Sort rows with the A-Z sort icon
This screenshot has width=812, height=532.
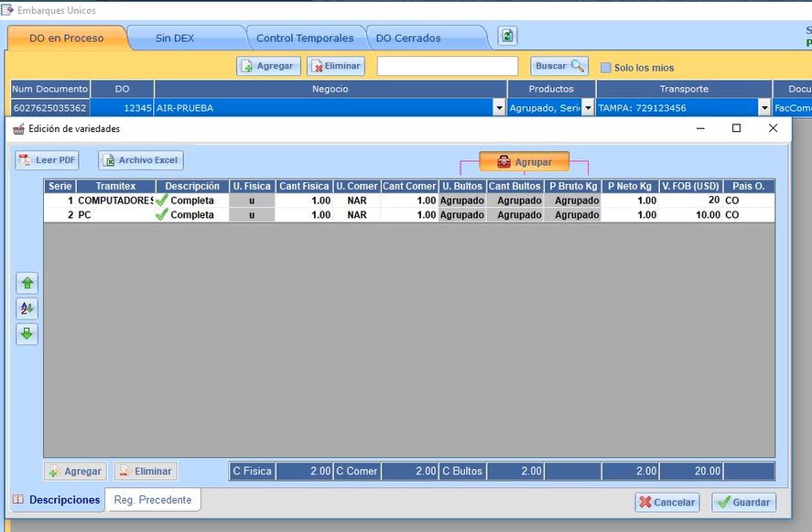[27, 309]
